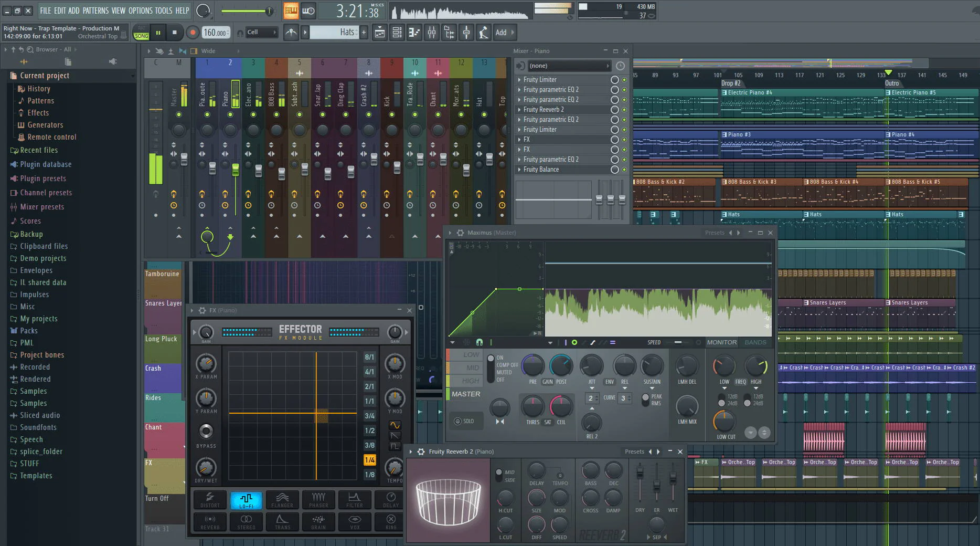Stop playback with the stop button

(175, 33)
